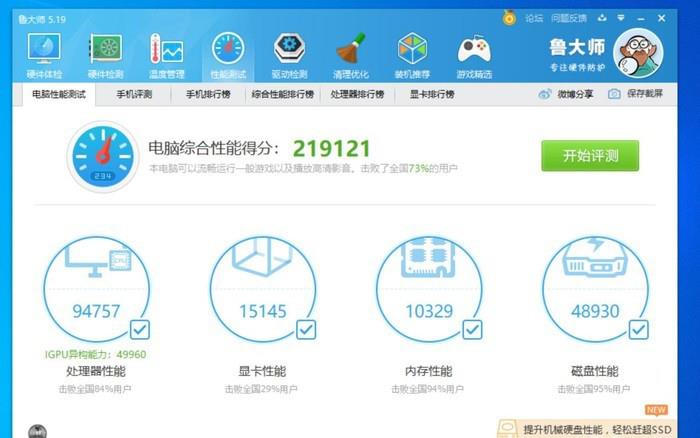The image size is (700, 438).
Task: Uncheck the 磁盘性能 checkbox
Action: (638, 330)
